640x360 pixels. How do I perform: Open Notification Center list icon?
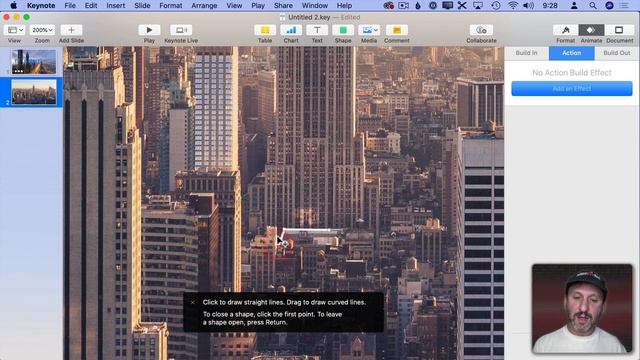pyautogui.click(x=624, y=6)
